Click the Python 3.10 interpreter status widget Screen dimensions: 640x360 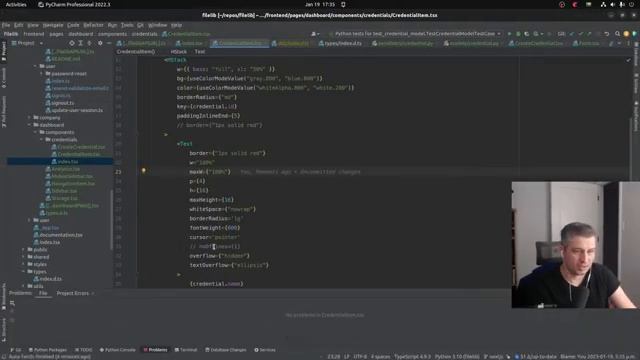457,356
